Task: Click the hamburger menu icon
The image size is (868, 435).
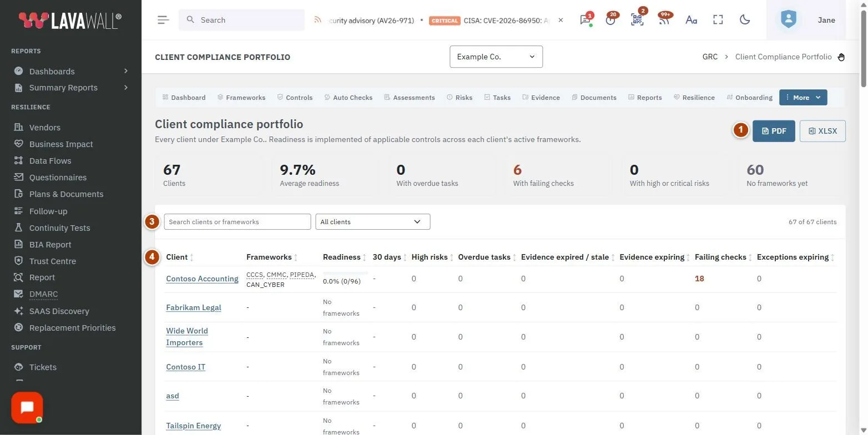Action: 163,20
